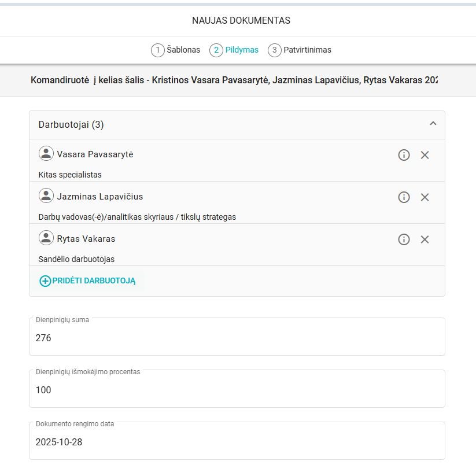Delete Rytas Vakaras from employees
Image resolution: width=476 pixels, height=465 pixels.
click(425, 239)
